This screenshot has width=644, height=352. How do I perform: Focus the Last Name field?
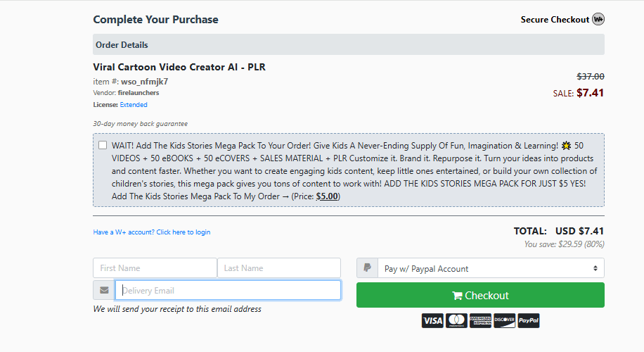click(279, 268)
